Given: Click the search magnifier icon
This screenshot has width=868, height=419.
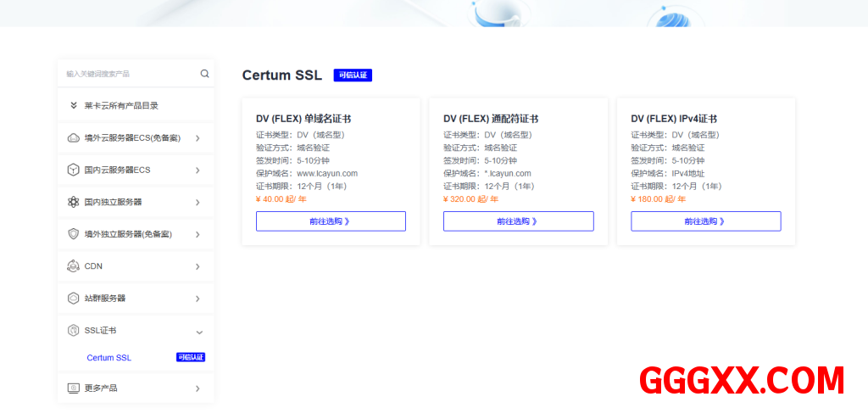Looking at the screenshot, I should (x=204, y=74).
